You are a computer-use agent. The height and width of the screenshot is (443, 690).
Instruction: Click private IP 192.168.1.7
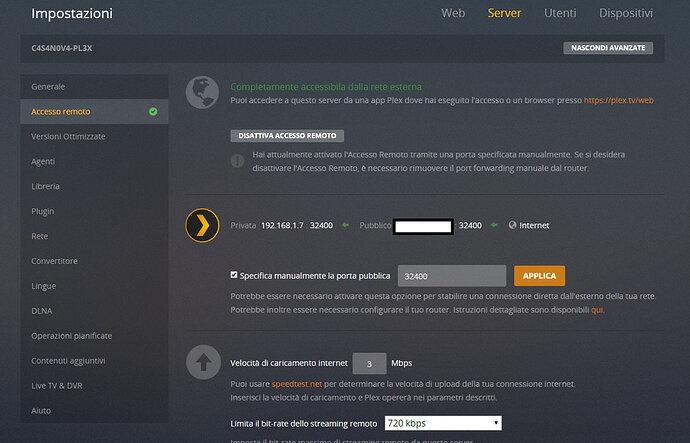(x=282, y=225)
